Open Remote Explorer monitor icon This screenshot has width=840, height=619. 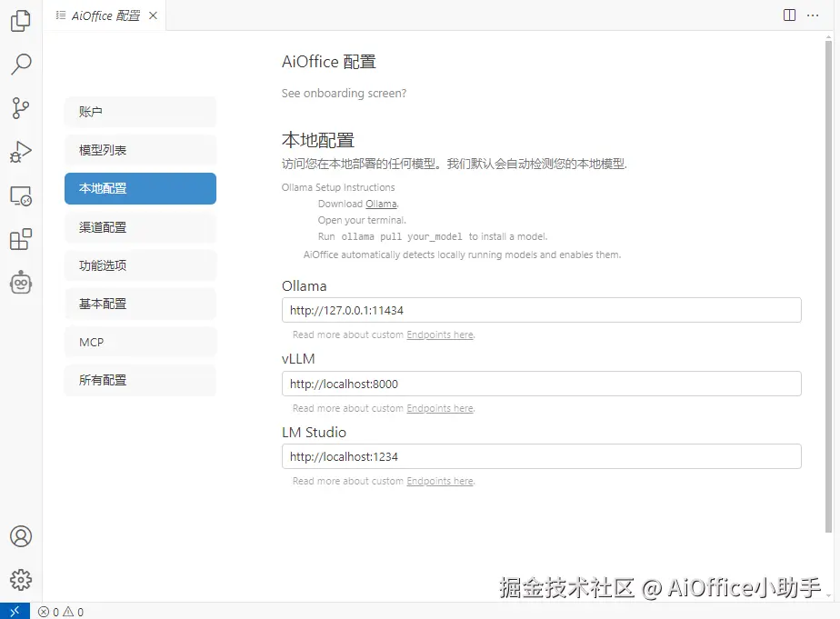[21, 196]
